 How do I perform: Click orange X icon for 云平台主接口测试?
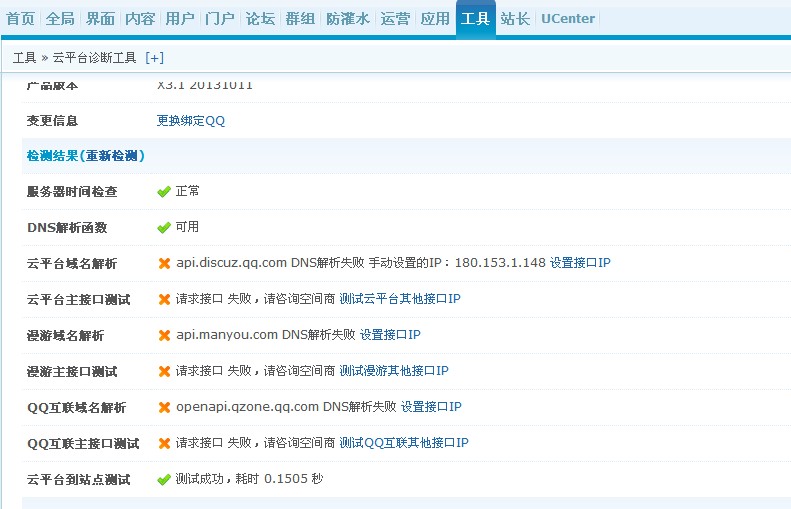pos(164,299)
